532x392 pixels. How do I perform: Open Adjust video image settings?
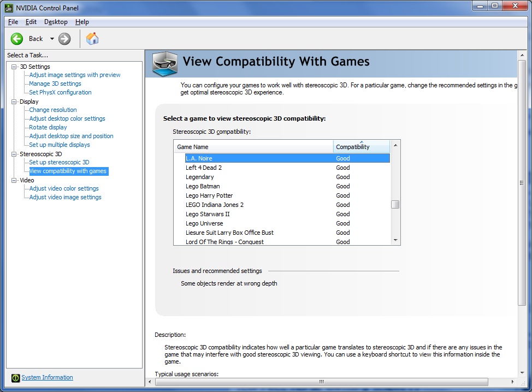coord(65,197)
